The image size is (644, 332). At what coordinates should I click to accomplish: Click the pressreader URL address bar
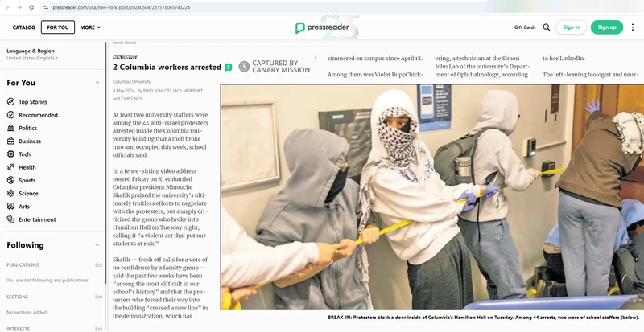pos(263,7)
